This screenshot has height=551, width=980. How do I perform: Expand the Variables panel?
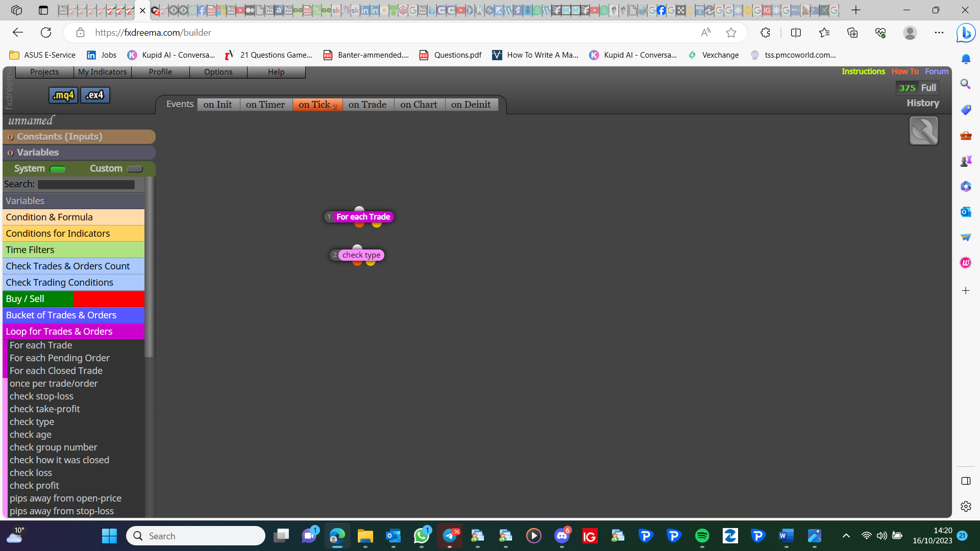tap(79, 153)
